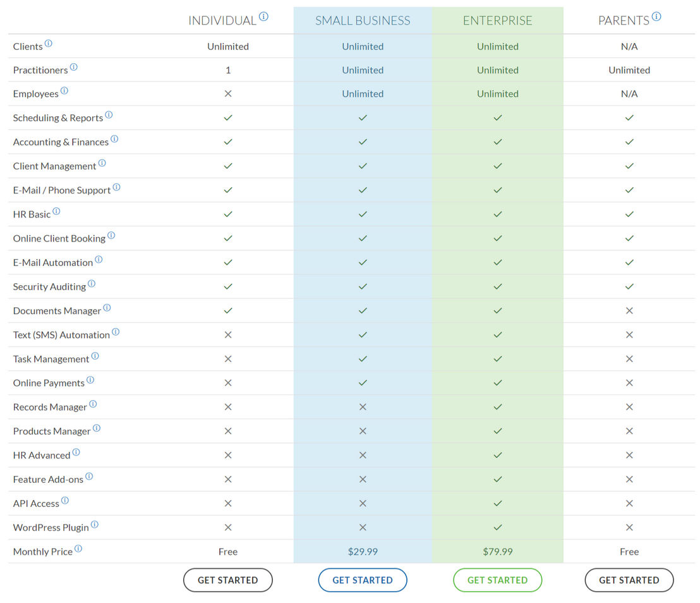
Task: Click the Products Manager row label
Action: (x=52, y=432)
